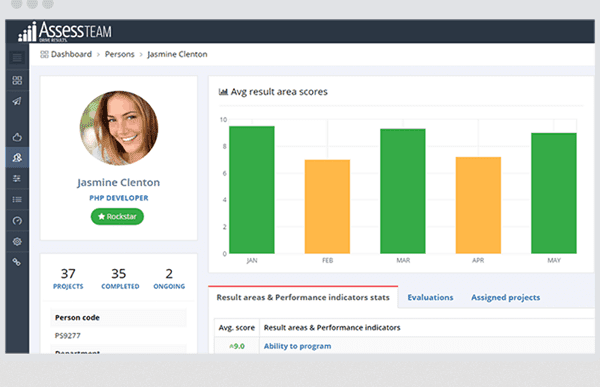Screen dimensions: 600x387
Task: Open the hamburger menu in sidebar
Action: click(17, 58)
